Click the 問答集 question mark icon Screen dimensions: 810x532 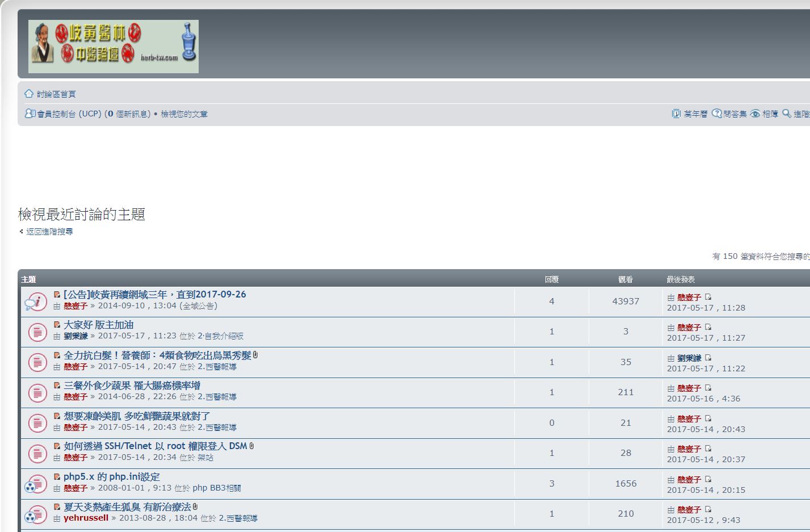tap(717, 114)
